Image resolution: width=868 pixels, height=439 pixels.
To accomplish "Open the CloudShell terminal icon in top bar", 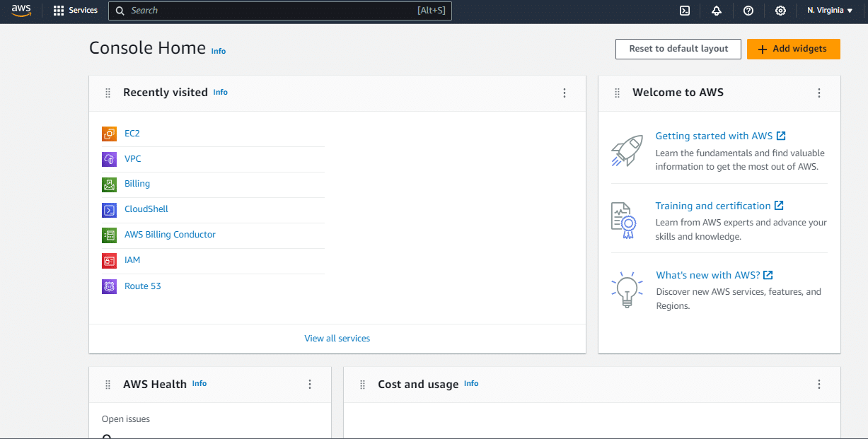I will [x=683, y=11].
